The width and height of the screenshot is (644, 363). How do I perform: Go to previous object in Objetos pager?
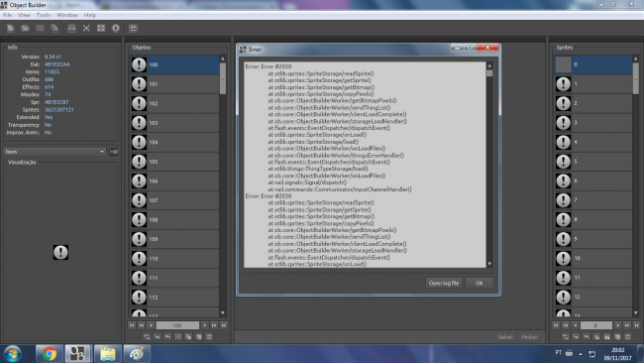(151, 325)
